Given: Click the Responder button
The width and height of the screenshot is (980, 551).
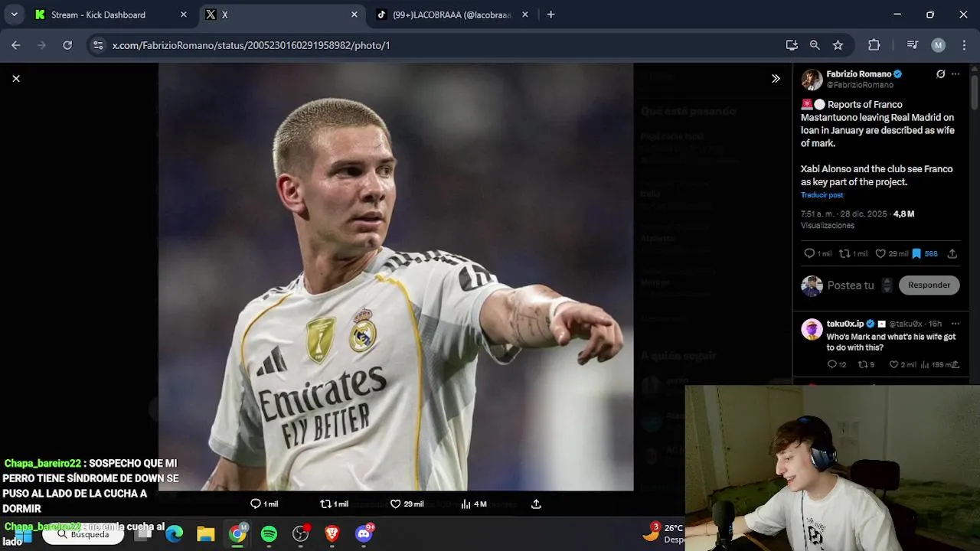Looking at the screenshot, I should [929, 285].
